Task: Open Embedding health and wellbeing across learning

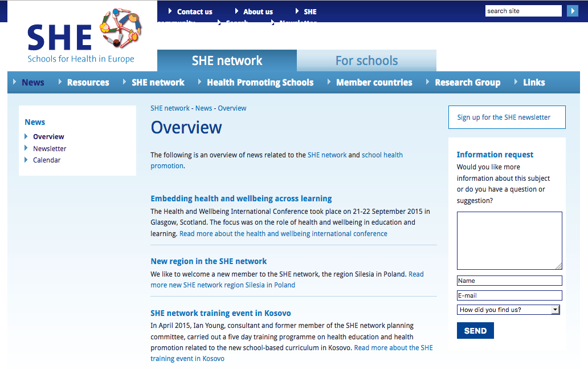Action: click(x=241, y=198)
